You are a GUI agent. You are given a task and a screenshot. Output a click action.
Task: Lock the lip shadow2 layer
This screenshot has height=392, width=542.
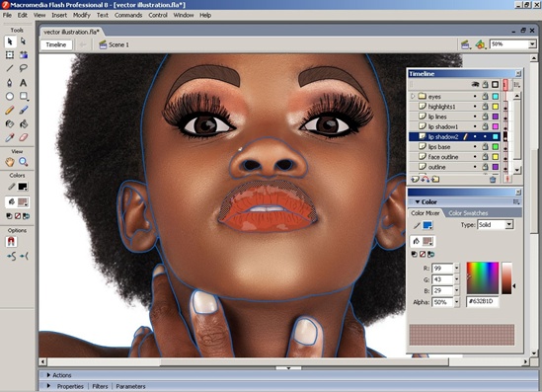pos(486,137)
